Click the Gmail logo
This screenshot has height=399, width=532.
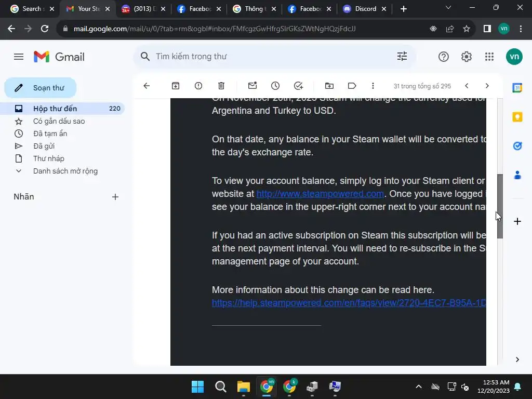coord(59,57)
